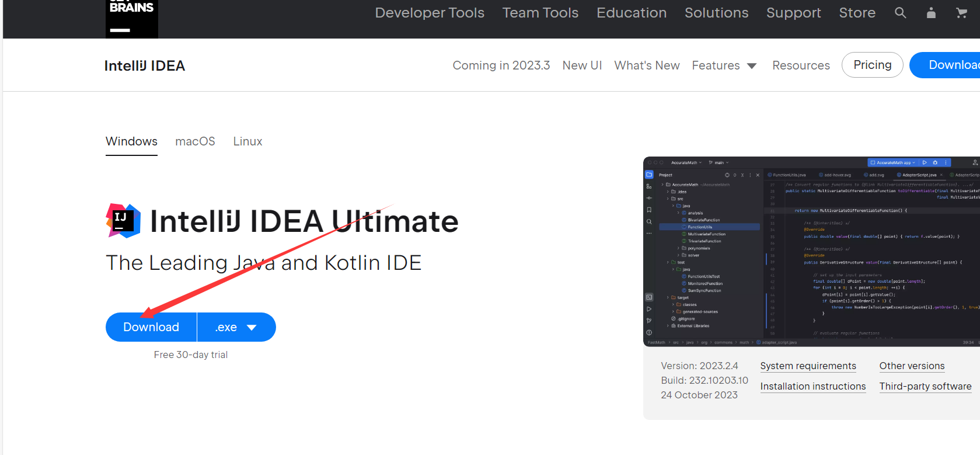Switch to the Linux tab
The width and height of the screenshot is (980, 455).
click(x=247, y=141)
